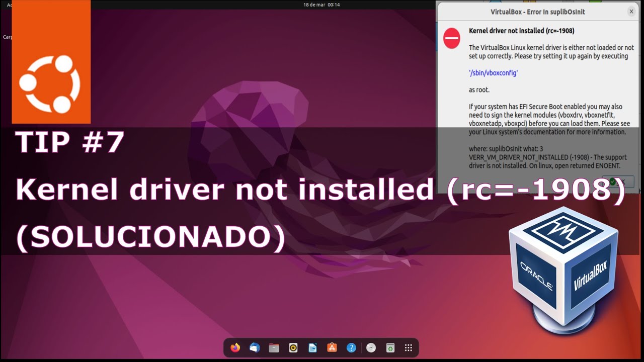This screenshot has height=362, width=644.
Task: Close the VirtualBox error dialog
Action: pos(631,12)
